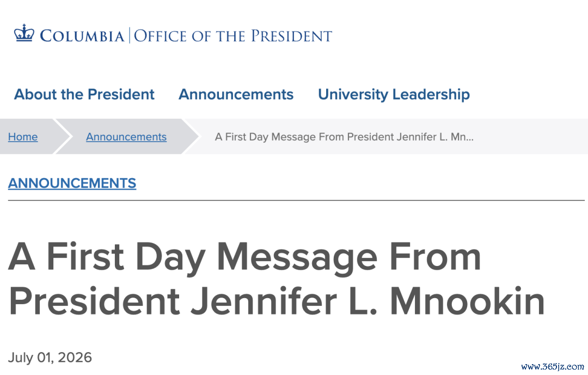Click the truncated First Day Message breadcrumb
588x375 pixels.
pyautogui.click(x=344, y=137)
